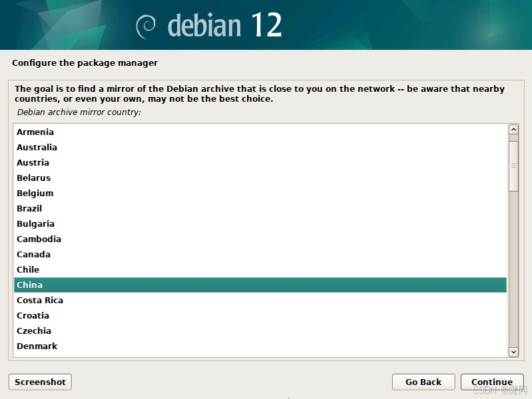Image resolution: width=532 pixels, height=399 pixels.
Task: Select Belgium in the list
Action: coord(260,193)
